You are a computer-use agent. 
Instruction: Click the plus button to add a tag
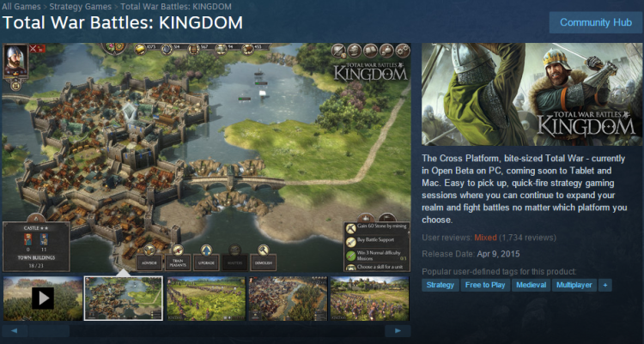click(605, 285)
